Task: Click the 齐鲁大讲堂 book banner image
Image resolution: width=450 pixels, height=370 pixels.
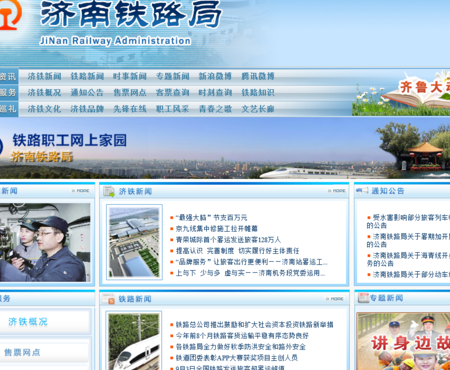Action: (x=401, y=93)
